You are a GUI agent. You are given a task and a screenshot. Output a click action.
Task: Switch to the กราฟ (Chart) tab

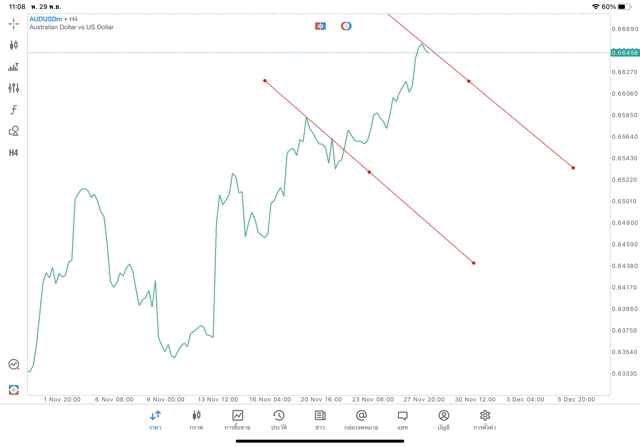[196, 419]
